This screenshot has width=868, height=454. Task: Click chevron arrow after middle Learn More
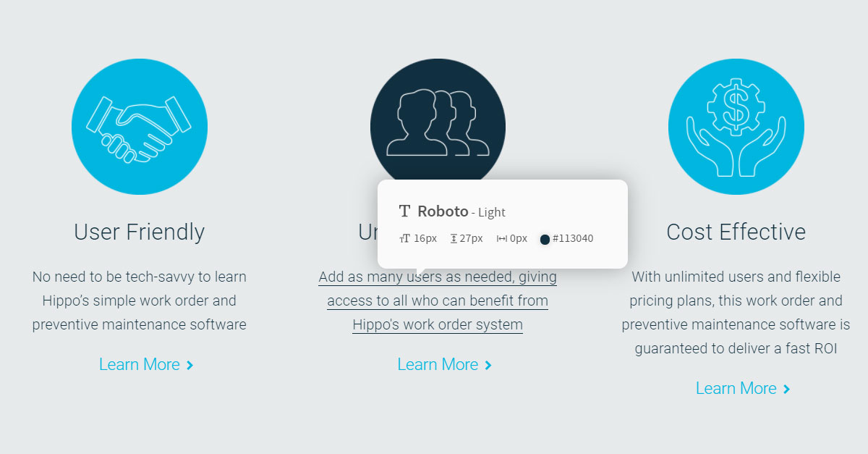488,366
